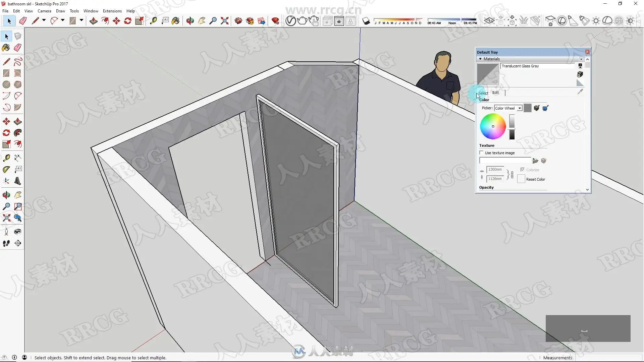This screenshot has height=362, width=644.
Task: Activate the Follow Me tool in left toolbar
Action: (x=18, y=133)
